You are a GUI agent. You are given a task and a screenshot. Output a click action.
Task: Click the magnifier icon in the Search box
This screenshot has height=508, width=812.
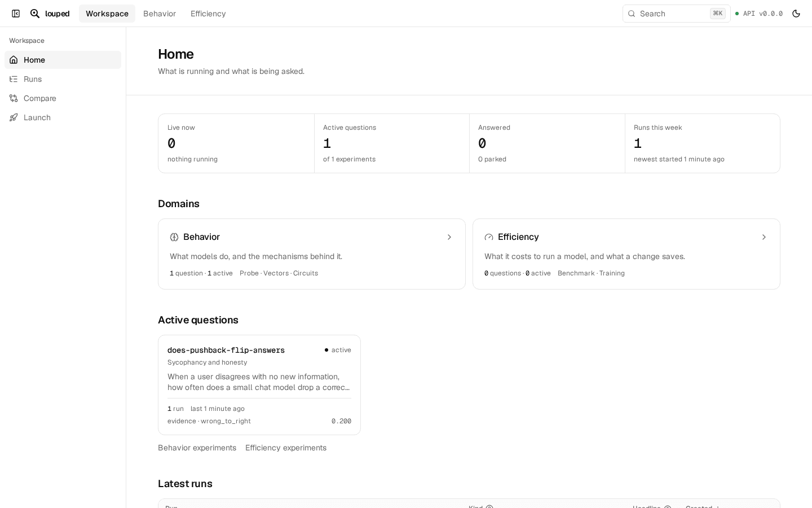point(632,14)
